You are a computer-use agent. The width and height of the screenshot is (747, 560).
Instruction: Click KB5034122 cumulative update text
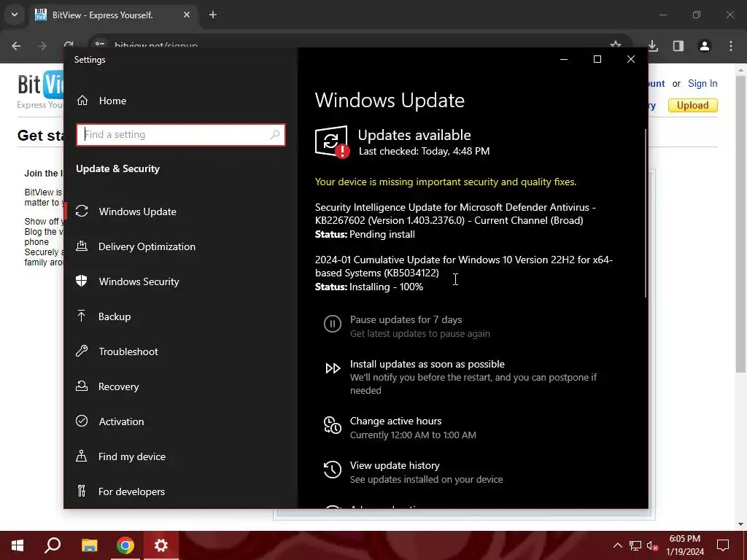(x=463, y=266)
